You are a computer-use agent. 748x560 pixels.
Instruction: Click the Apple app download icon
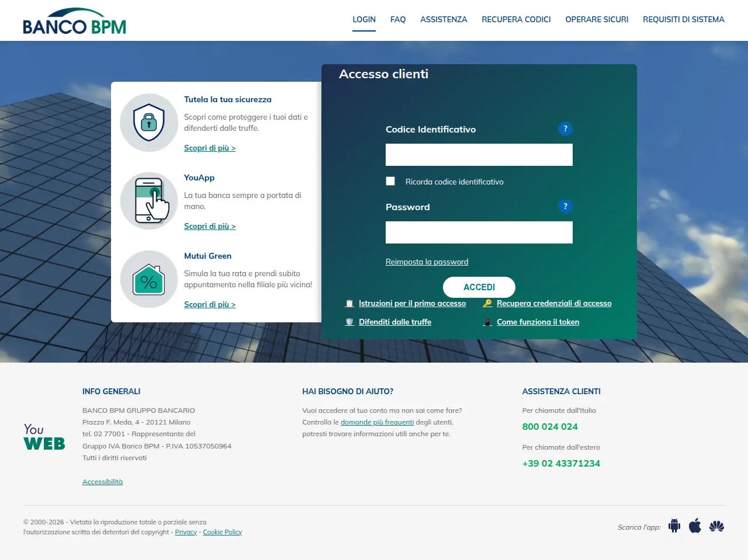[695, 526]
